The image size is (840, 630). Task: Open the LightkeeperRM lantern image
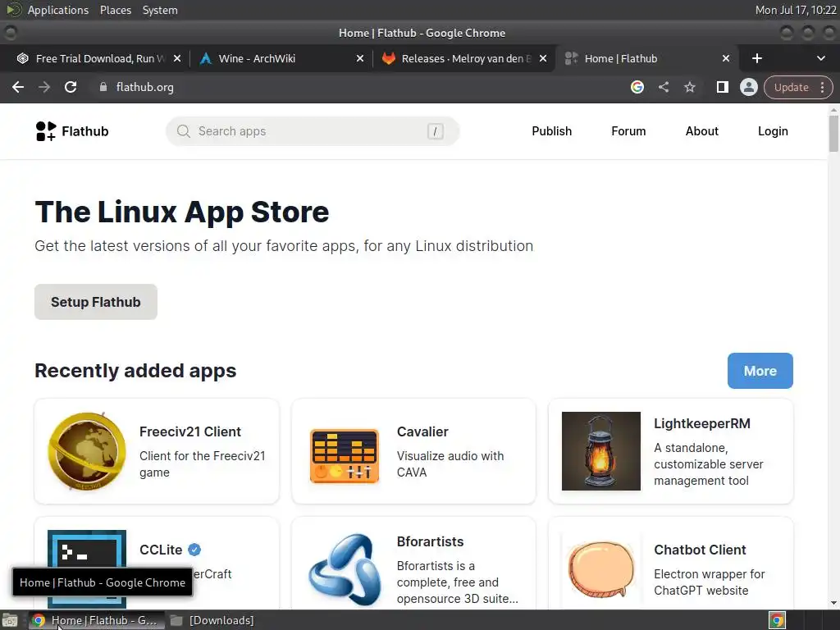pos(601,451)
